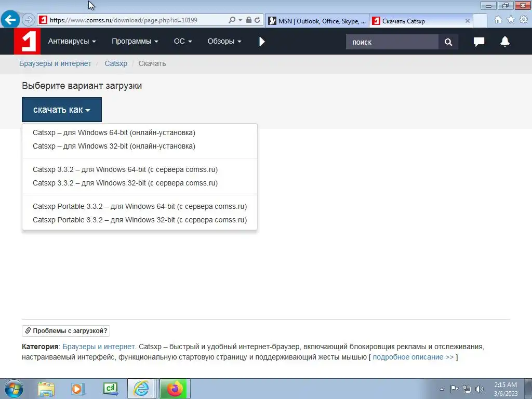Click the Home icon in browser toolbar

coord(498,20)
